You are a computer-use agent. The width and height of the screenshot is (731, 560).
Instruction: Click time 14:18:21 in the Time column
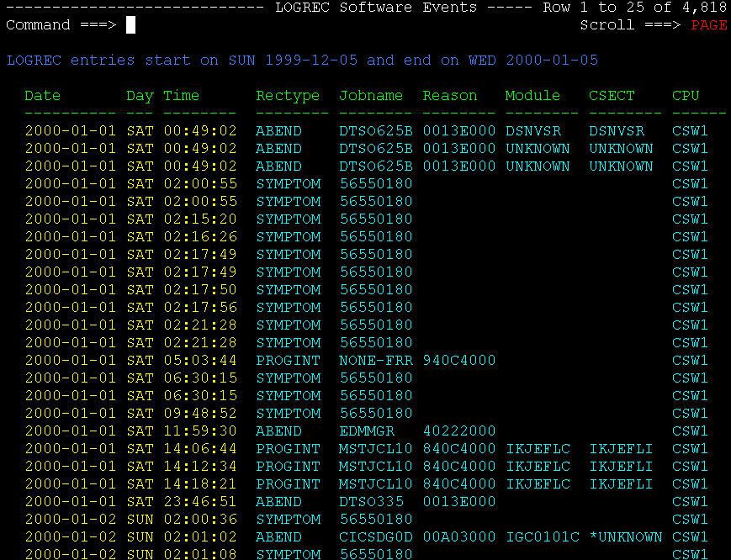click(200, 484)
